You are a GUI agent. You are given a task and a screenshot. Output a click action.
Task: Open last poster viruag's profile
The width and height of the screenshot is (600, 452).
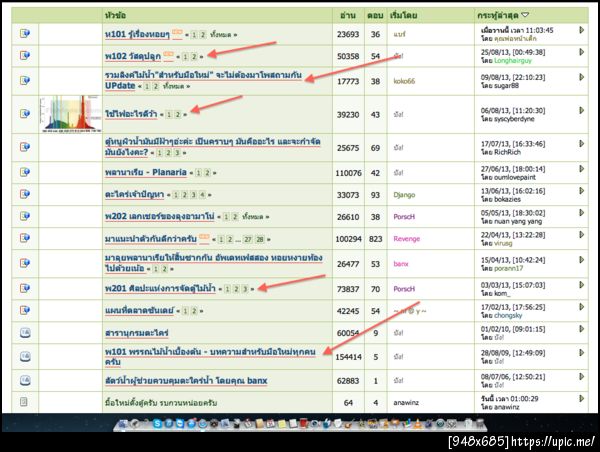503,243
